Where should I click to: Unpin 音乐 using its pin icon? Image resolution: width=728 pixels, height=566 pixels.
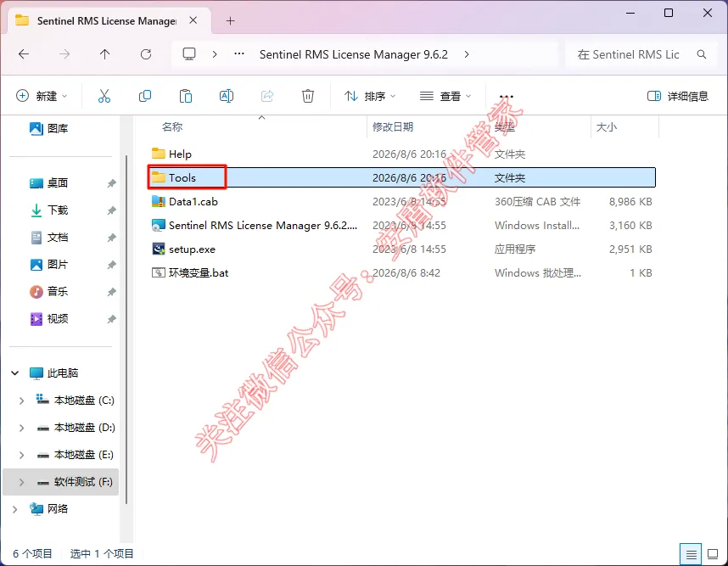111,292
